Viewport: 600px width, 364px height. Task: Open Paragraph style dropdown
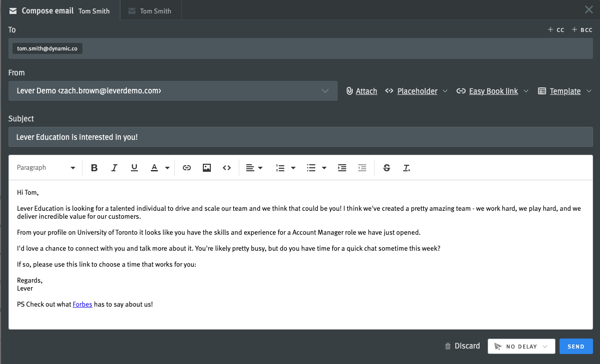46,168
